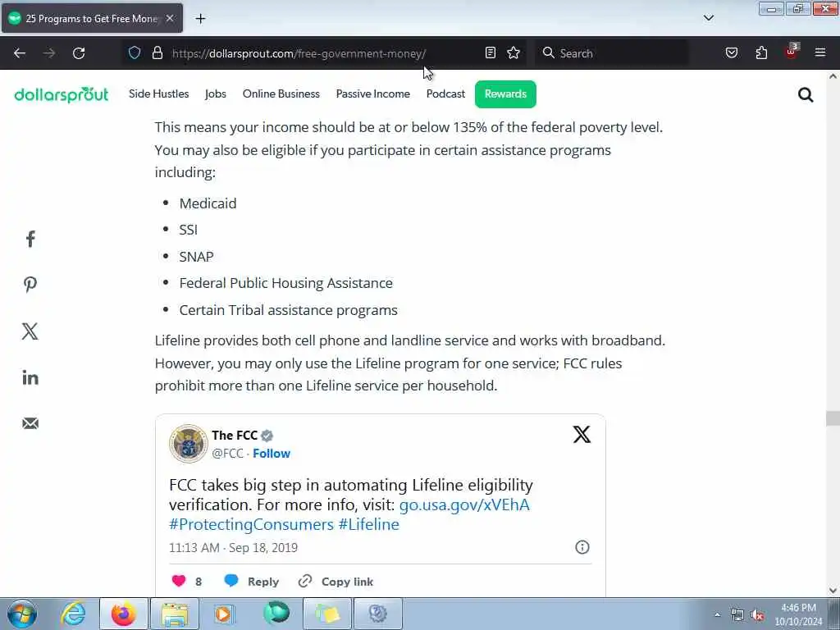Email the article with the envelope icon
The width and height of the screenshot is (840, 630).
30,423
